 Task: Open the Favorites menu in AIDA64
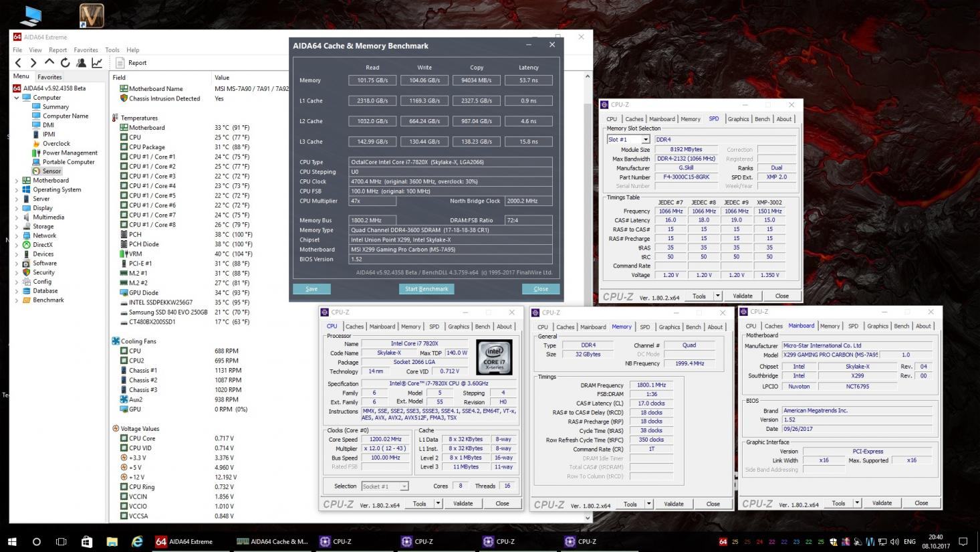coord(86,50)
